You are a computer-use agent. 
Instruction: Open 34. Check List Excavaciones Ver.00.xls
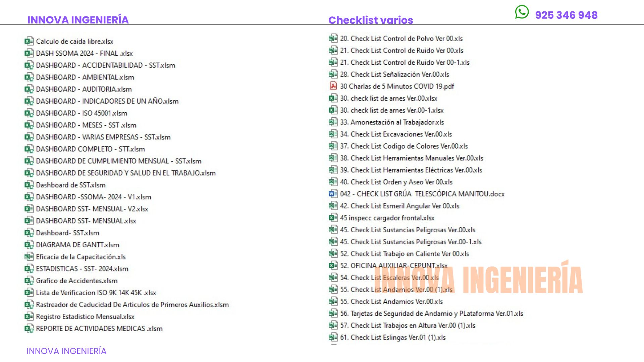pos(396,134)
